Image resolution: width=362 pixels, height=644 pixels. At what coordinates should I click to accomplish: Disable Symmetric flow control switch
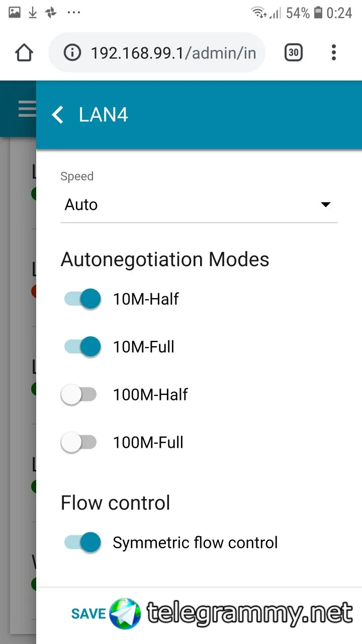[x=82, y=542]
